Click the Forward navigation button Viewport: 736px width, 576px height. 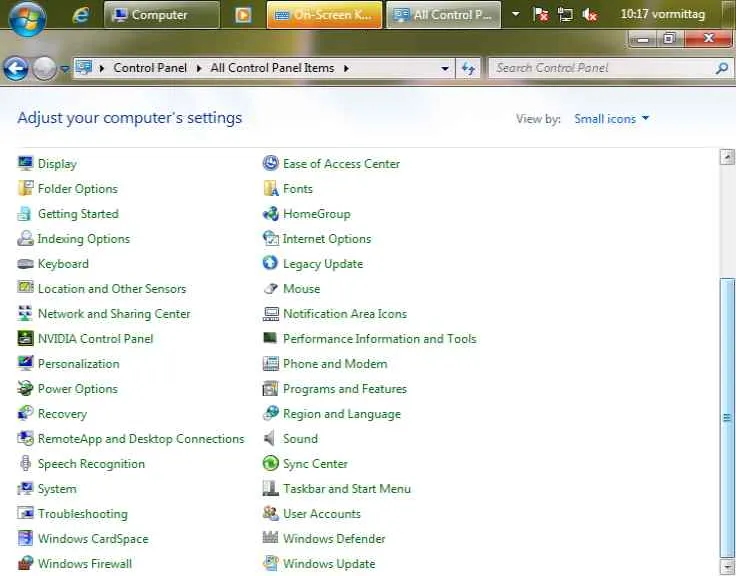(44, 69)
